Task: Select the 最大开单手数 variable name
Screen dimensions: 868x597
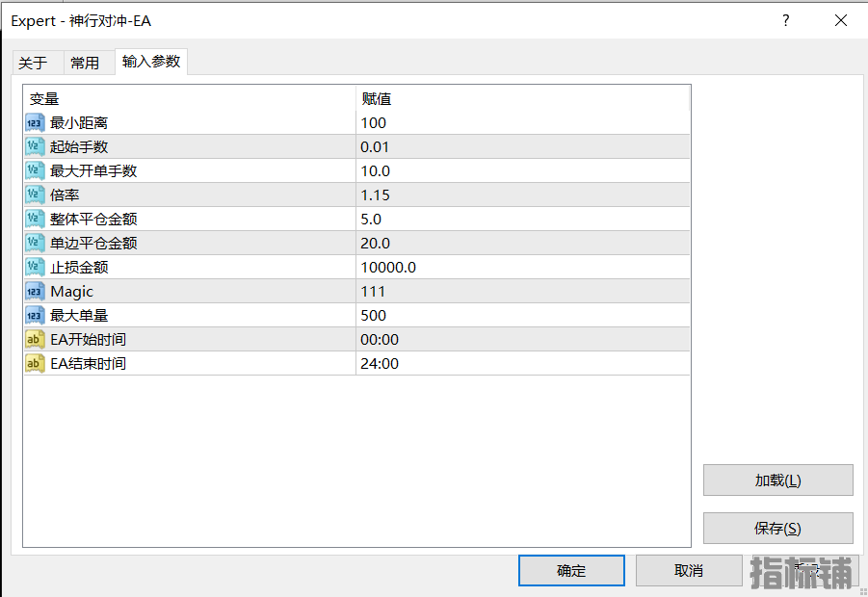Action: point(93,171)
